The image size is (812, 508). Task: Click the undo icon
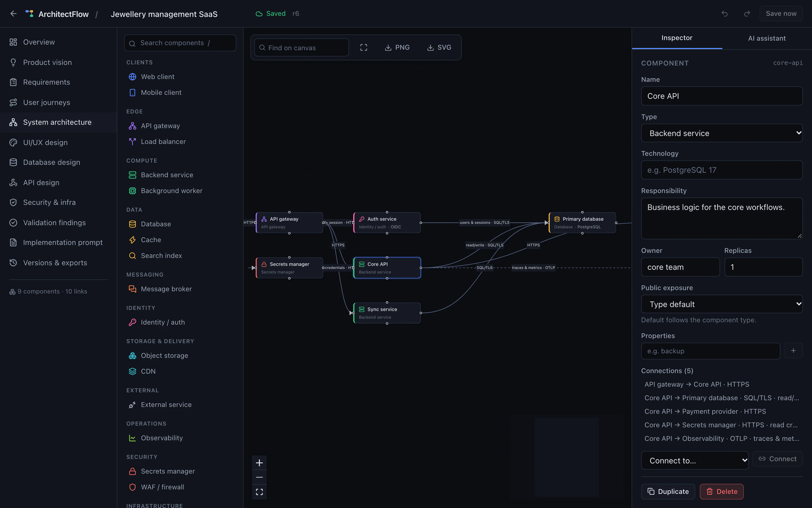[x=725, y=14]
